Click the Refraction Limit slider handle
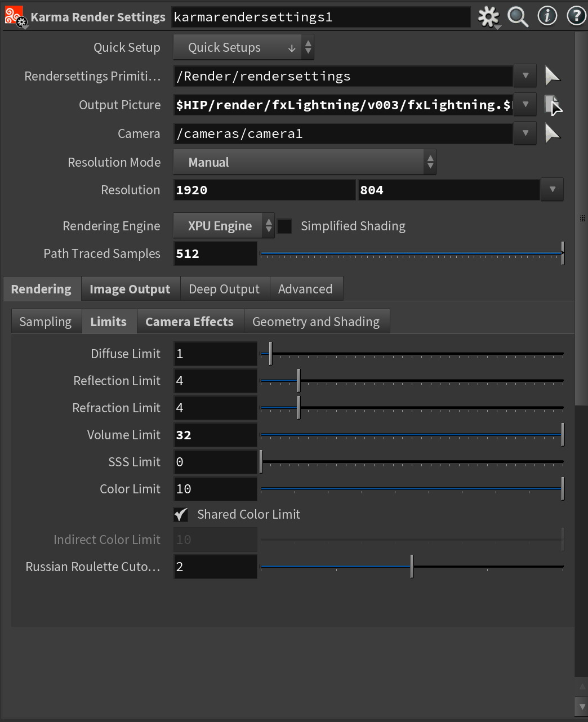The image size is (588, 722). 299,407
